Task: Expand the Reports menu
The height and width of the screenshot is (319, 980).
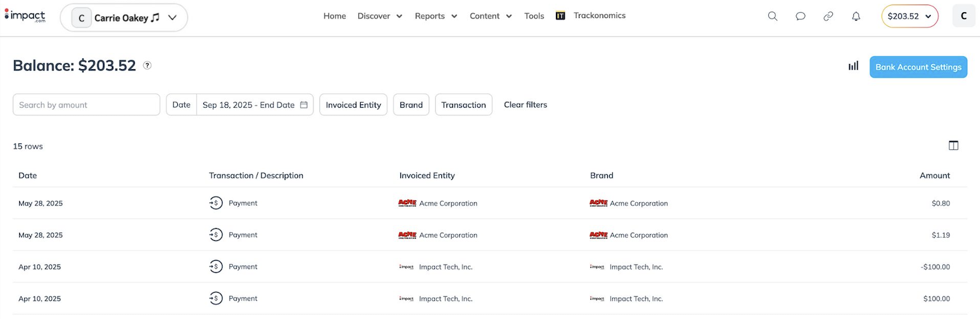Action: pos(436,16)
